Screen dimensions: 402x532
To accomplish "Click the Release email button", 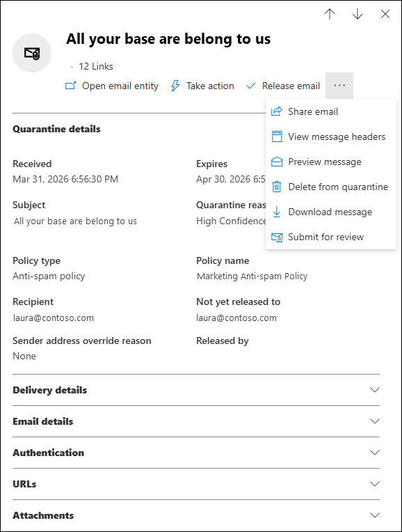I will pos(283,86).
